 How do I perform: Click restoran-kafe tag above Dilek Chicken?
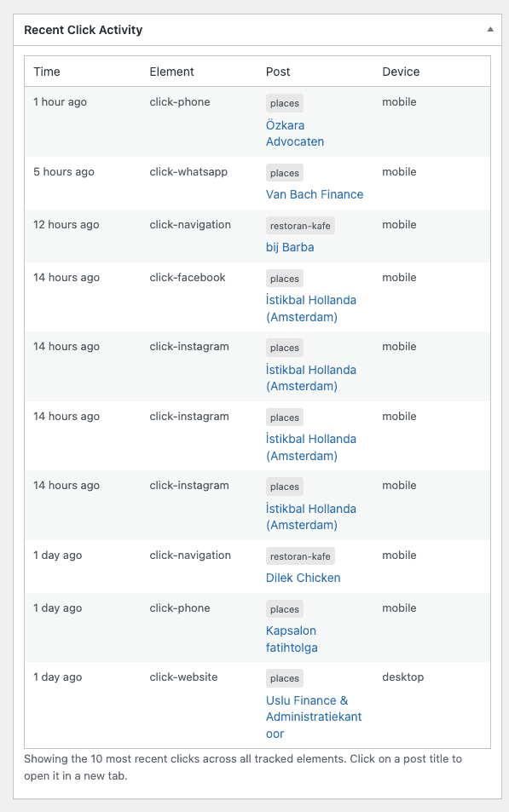pos(300,556)
